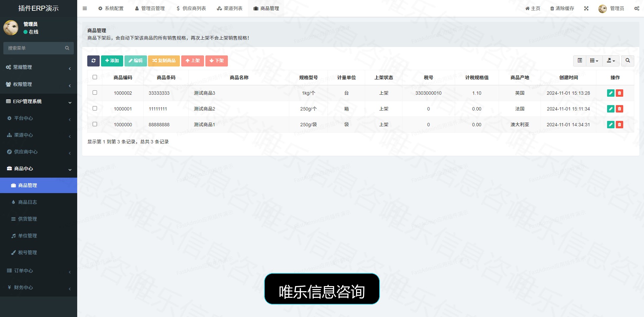Toggle the card view icon button
Screen dimensions: 644x317
pos(580,61)
